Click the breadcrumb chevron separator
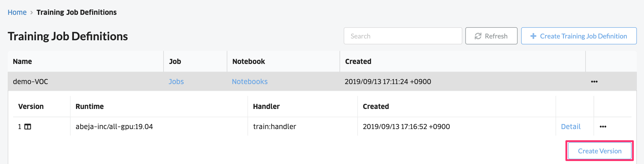Image resolution: width=644 pixels, height=164 pixels. click(x=31, y=12)
